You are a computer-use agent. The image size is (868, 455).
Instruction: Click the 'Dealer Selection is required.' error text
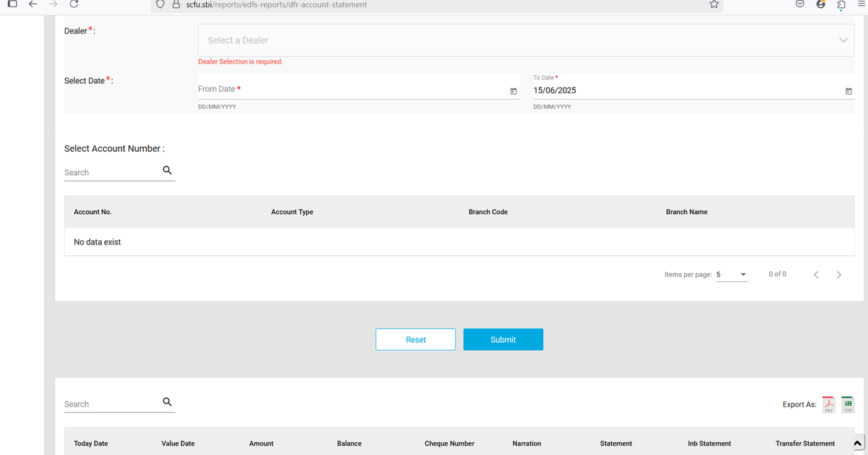[x=240, y=61]
